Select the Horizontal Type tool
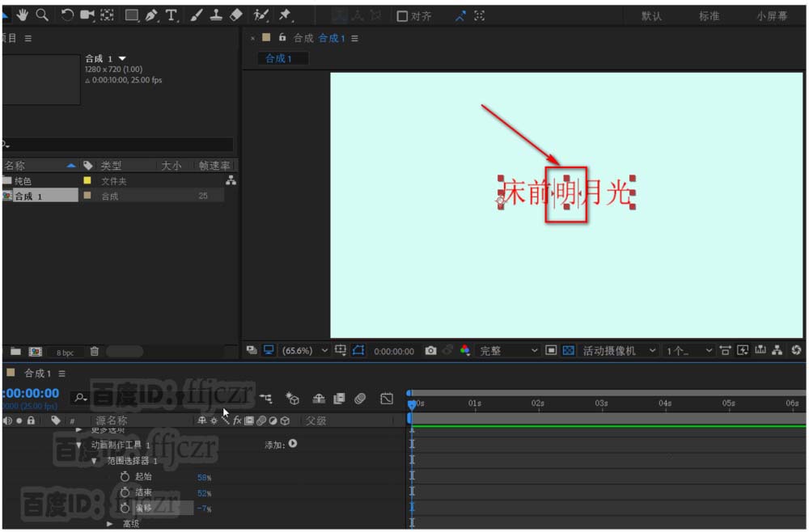 [171, 15]
